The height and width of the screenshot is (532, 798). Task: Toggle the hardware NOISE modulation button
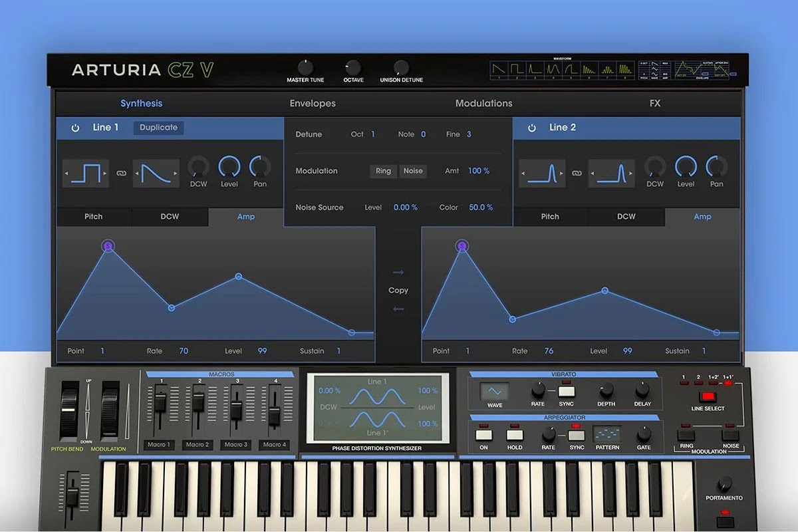coord(731,435)
